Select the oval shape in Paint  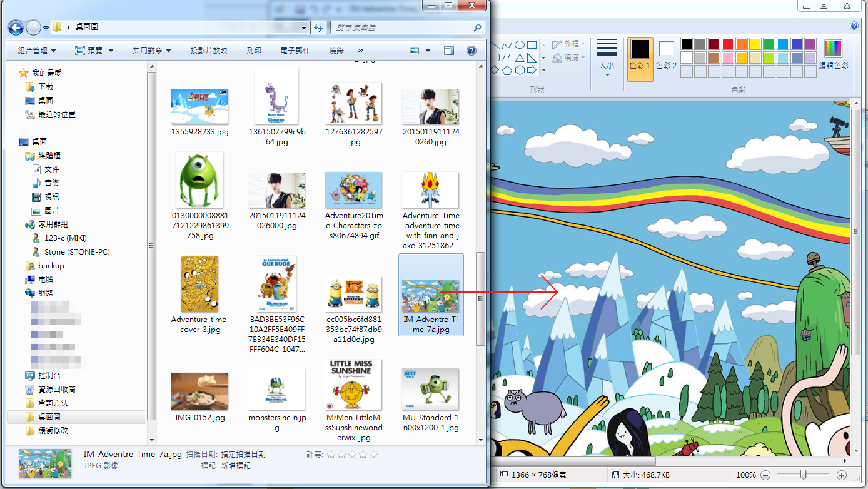(x=520, y=45)
